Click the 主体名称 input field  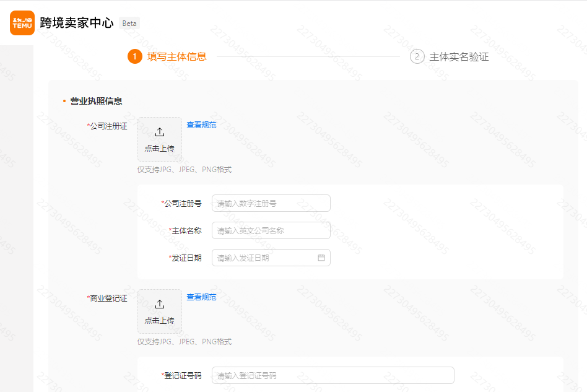tap(271, 230)
